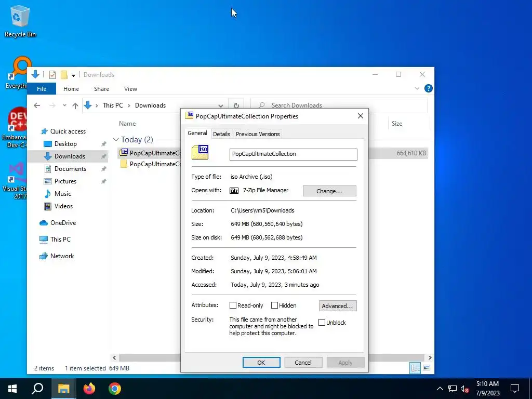Screen dimensions: 532x399
Task: Open Explorer help question mark
Action: point(428,88)
